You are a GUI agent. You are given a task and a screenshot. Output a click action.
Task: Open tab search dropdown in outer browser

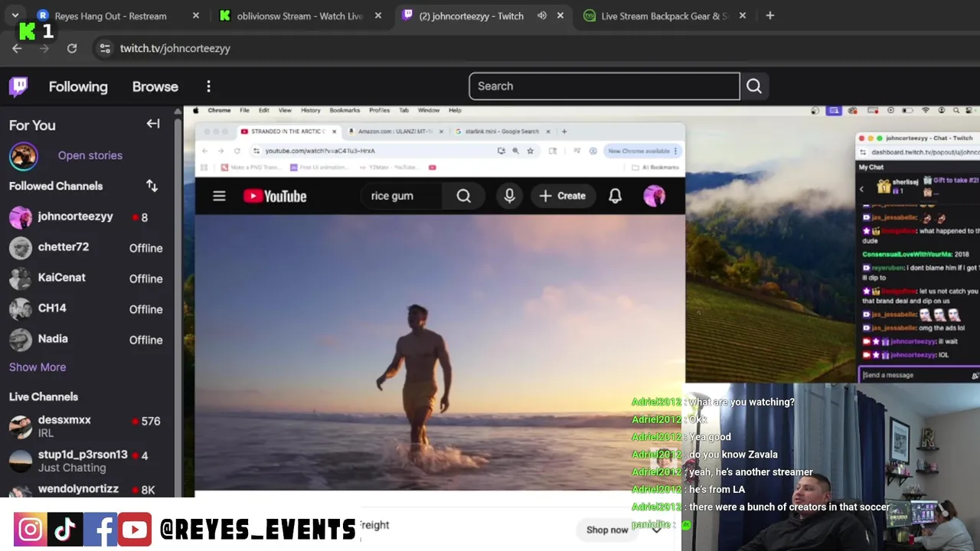15,15
